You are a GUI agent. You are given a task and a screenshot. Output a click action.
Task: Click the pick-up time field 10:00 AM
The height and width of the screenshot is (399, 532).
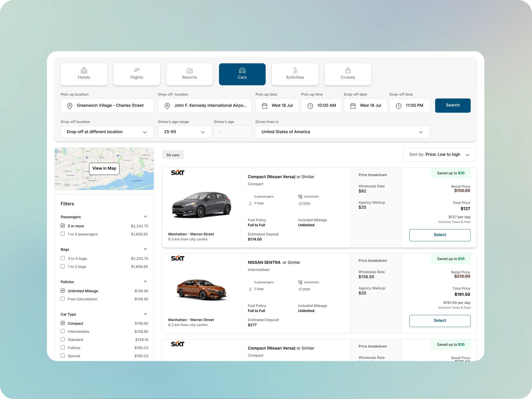click(x=321, y=105)
